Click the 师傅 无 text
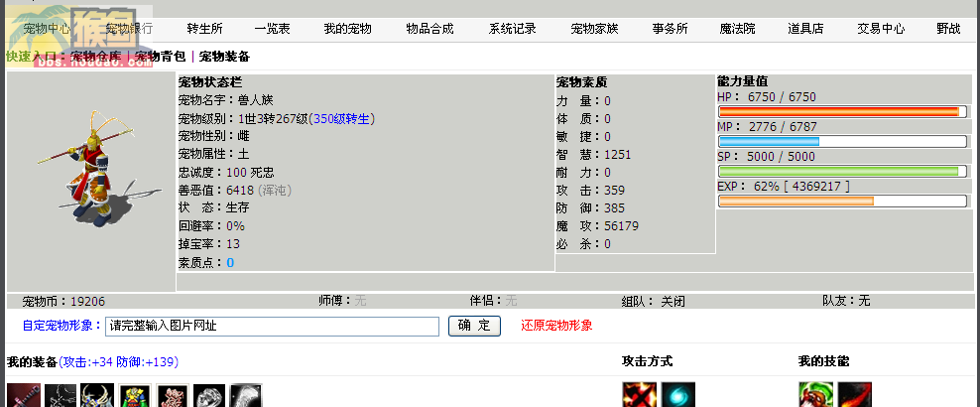The width and height of the screenshot is (980, 407). pyautogui.click(x=342, y=302)
